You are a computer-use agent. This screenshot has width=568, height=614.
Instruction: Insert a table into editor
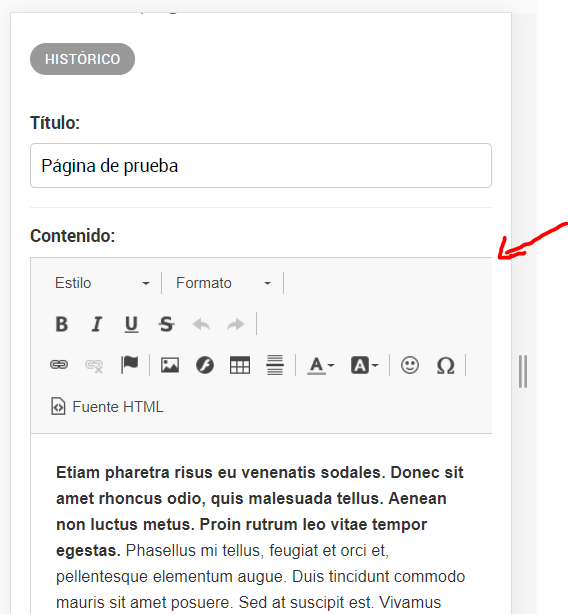pos(240,365)
